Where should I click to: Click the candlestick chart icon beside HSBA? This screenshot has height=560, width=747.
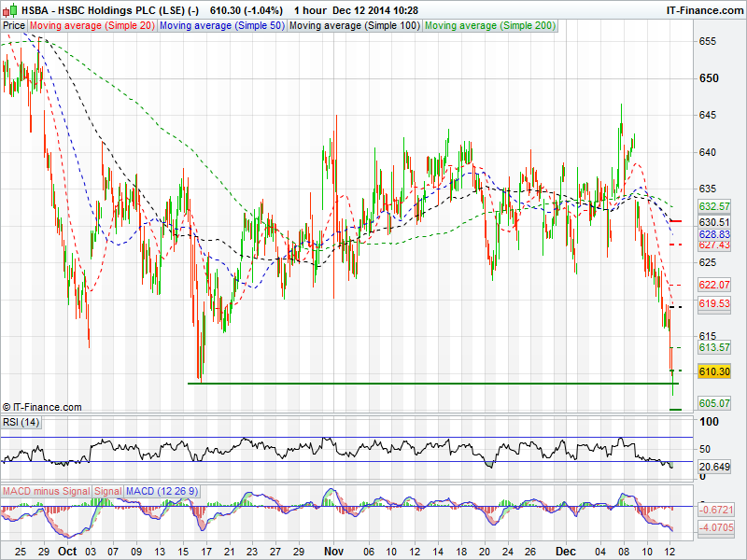(9, 10)
